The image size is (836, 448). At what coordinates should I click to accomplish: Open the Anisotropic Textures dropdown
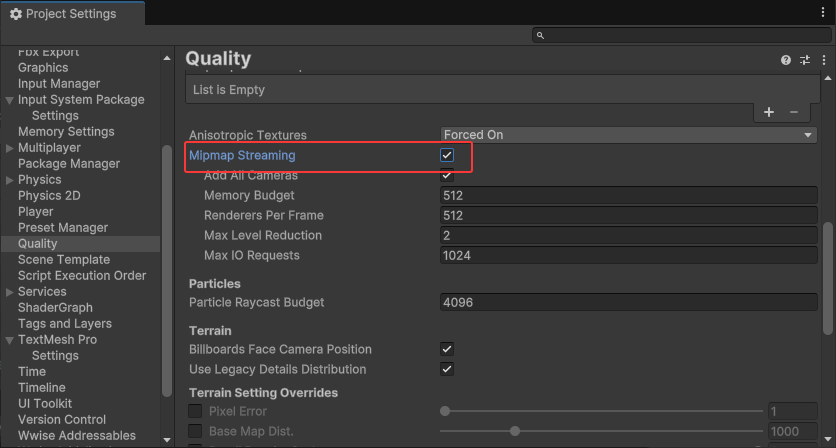click(x=629, y=135)
